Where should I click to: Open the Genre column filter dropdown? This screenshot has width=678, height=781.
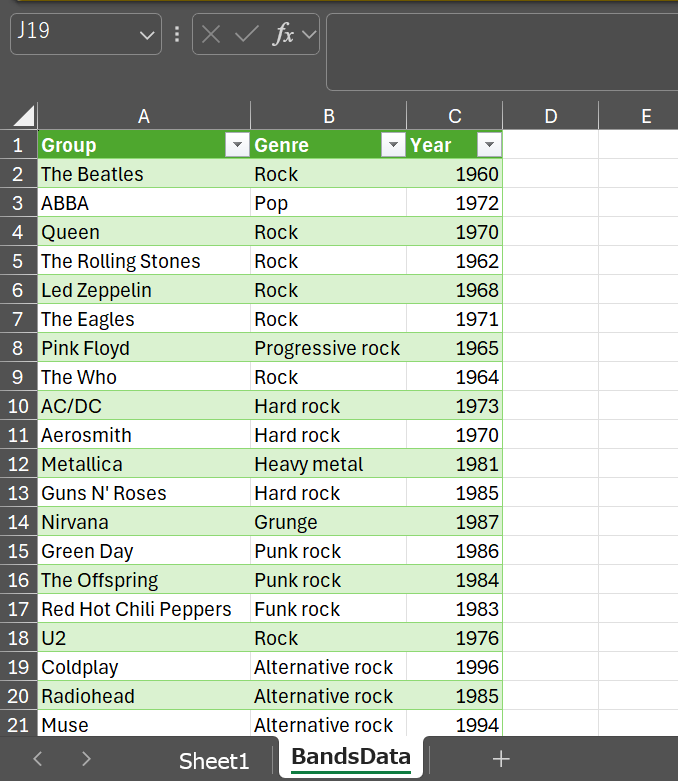click(393, 144)
